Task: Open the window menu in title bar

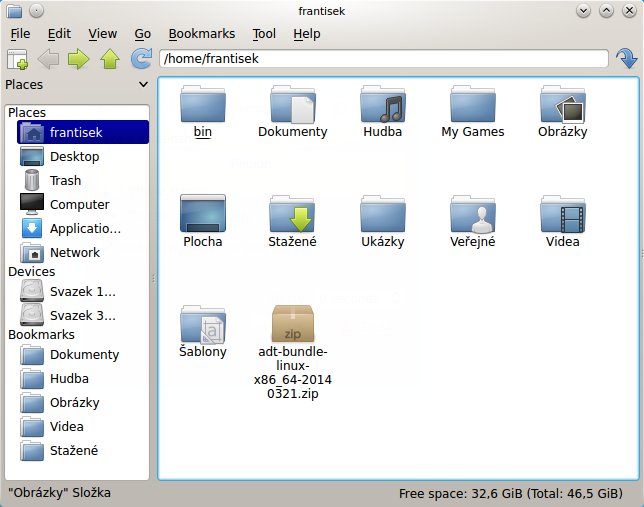Action: pyautogui.click(x=14, y=11)
